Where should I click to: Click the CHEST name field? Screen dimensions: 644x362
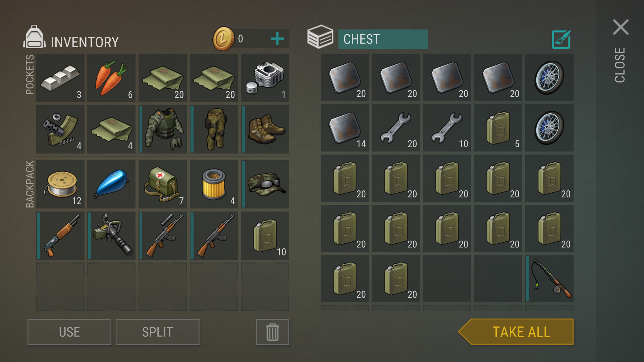pos(383,39)
